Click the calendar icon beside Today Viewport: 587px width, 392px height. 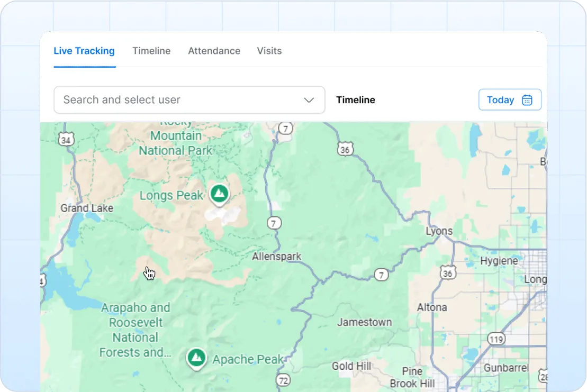point(527,100)
